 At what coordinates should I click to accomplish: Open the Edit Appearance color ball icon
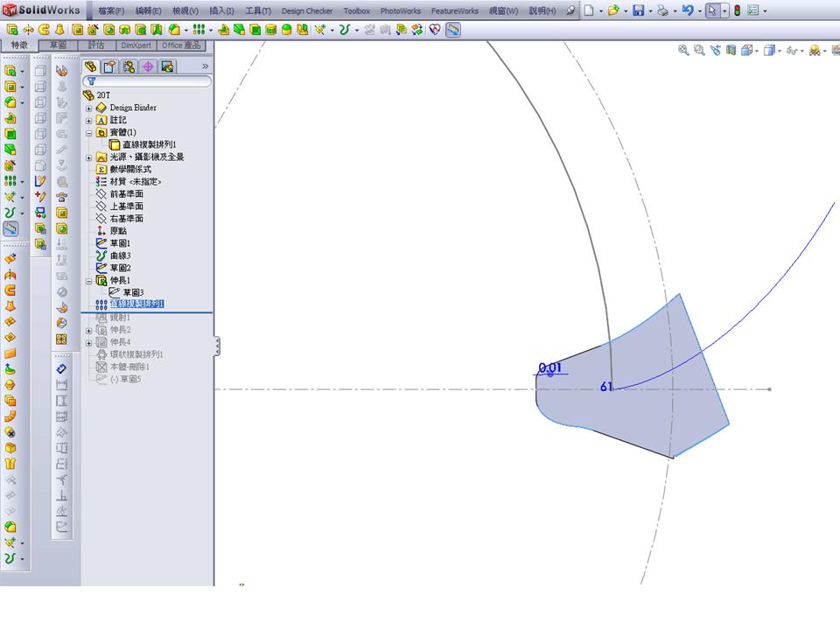[815, 51]
